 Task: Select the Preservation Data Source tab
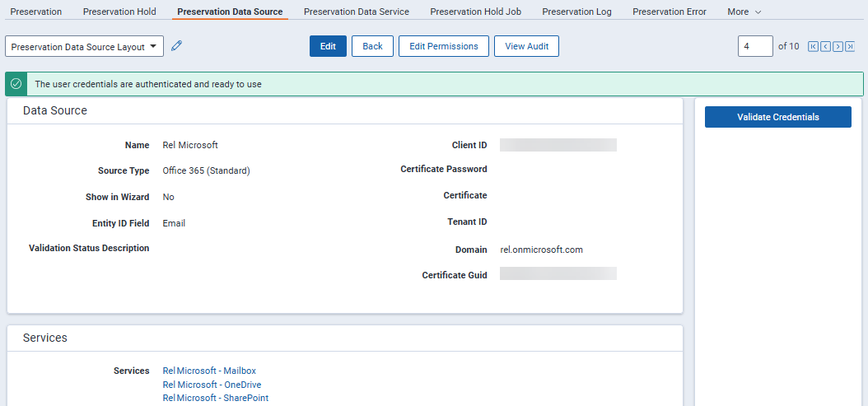point(230,12)
